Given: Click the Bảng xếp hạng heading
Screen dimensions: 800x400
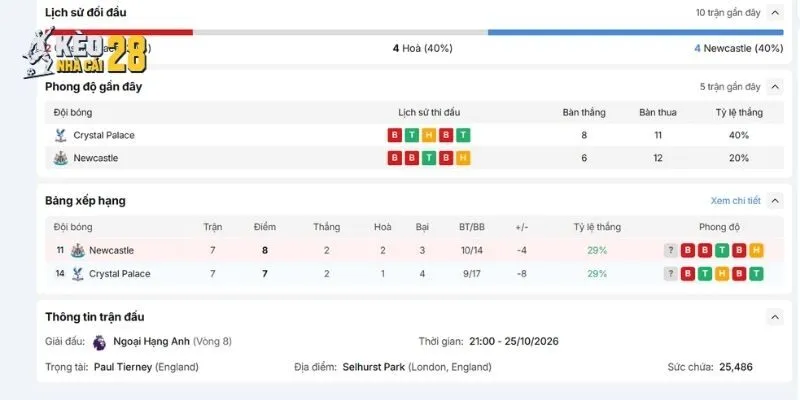Looking at the screenshot, I should [85, 201].
